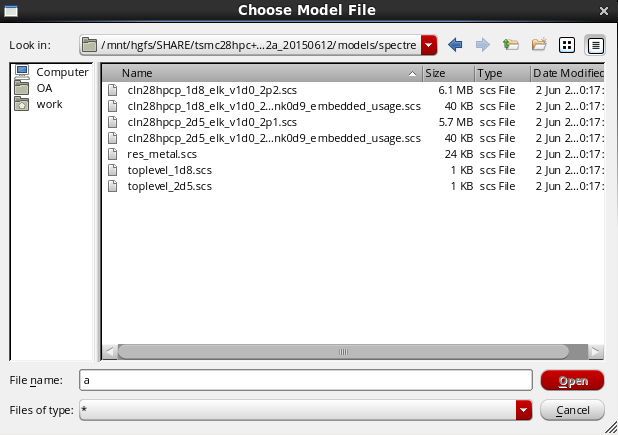This screenshot has width=618, height=435.
Task: Switch to list view mode
Action: tap(567, 45)
